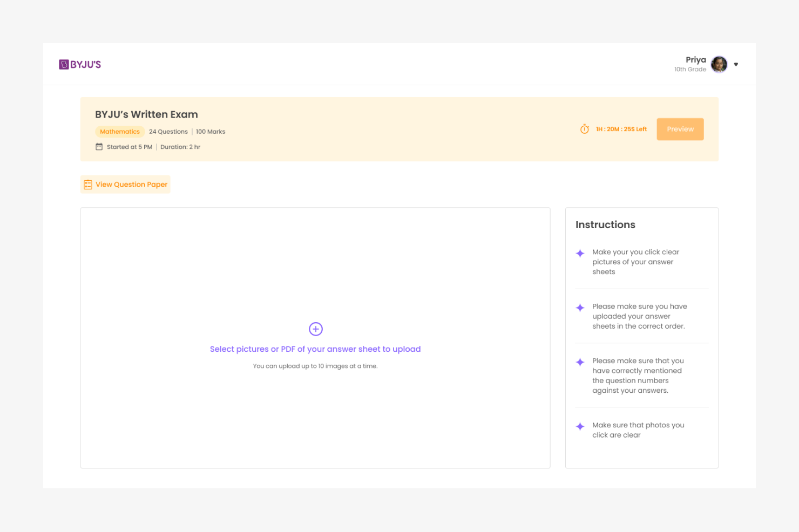
Task: Click the Instructions heading
Action: (605, 224)
